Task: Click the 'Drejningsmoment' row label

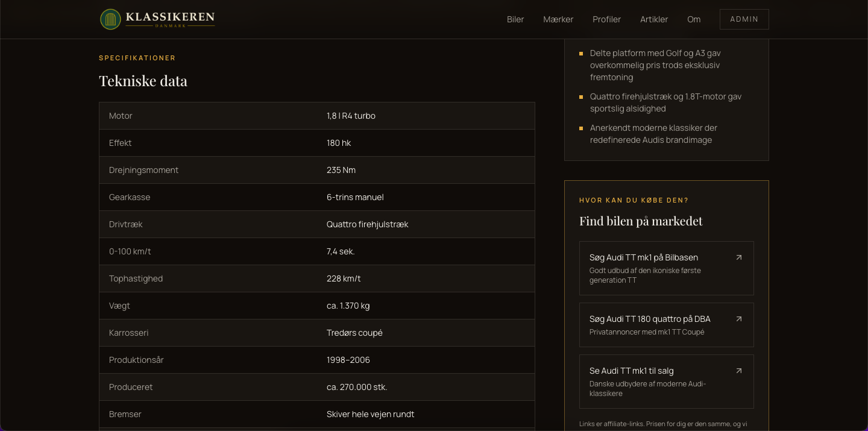Action: [x=143, y=170]
